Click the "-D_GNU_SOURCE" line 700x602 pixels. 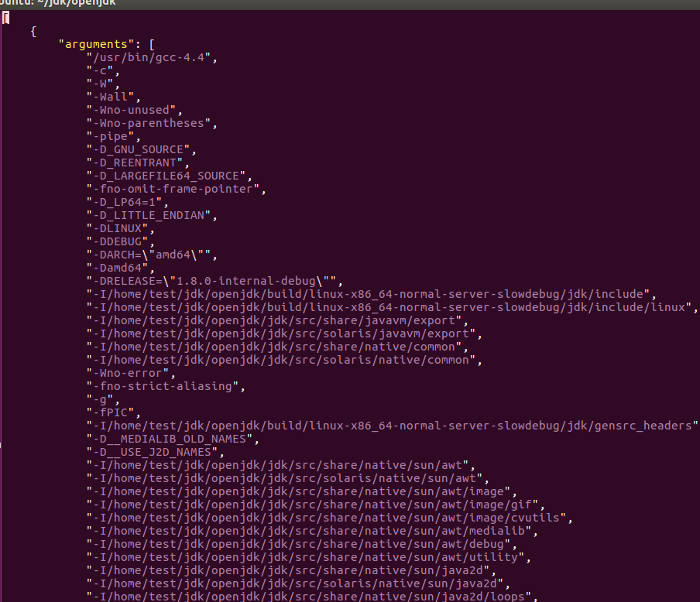pos(142,149)
